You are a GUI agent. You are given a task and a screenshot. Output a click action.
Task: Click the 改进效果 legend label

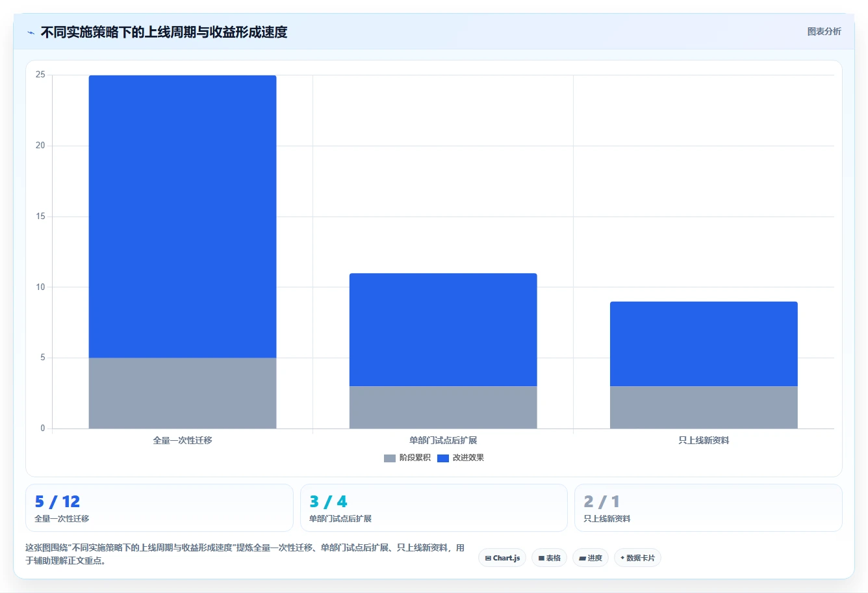coord(468,458)
